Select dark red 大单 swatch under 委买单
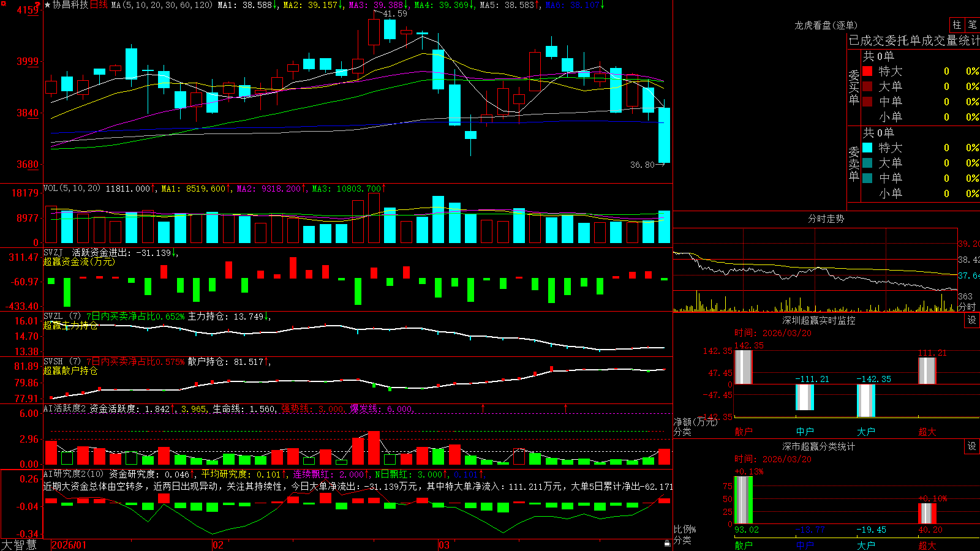The image size is (980, 551). (867, 86)
